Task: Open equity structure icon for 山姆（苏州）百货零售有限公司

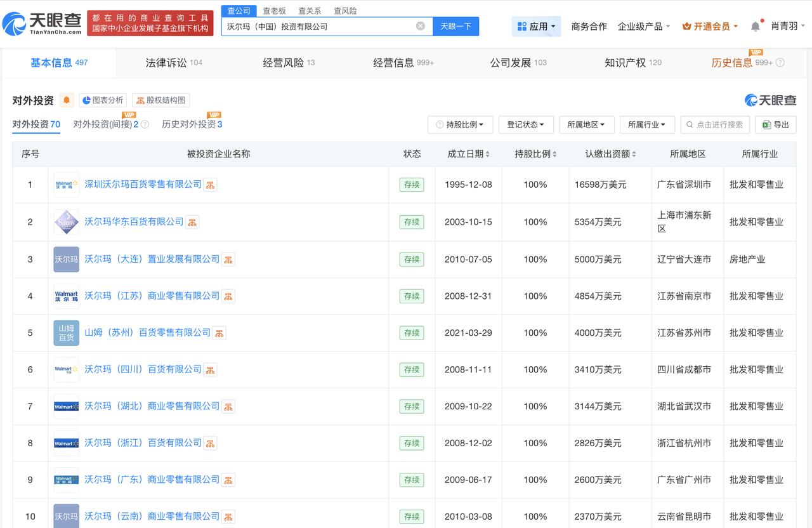Action: [219, 333]
